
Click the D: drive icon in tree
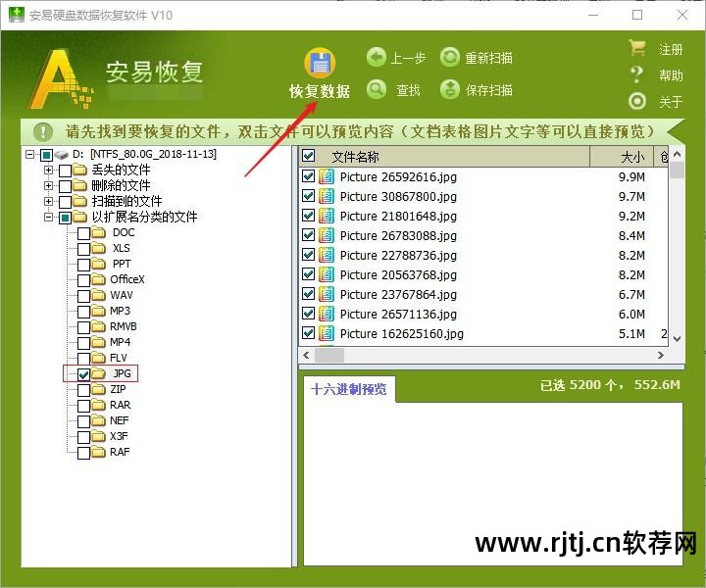tap(61, 155)
